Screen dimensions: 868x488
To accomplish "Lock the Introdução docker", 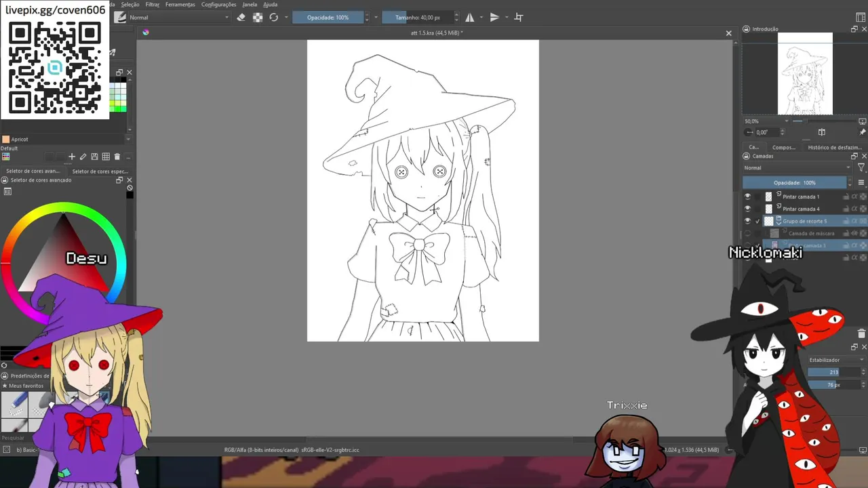I will (746, 29).
